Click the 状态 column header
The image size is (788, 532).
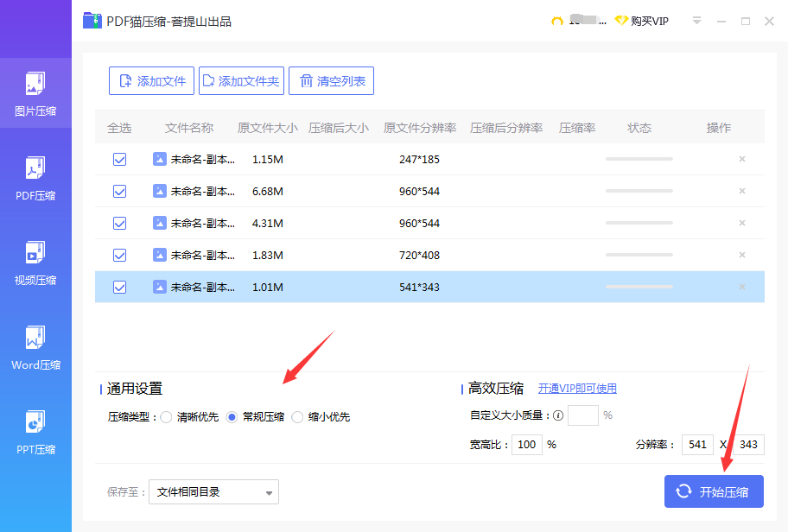tap(639, 128)
